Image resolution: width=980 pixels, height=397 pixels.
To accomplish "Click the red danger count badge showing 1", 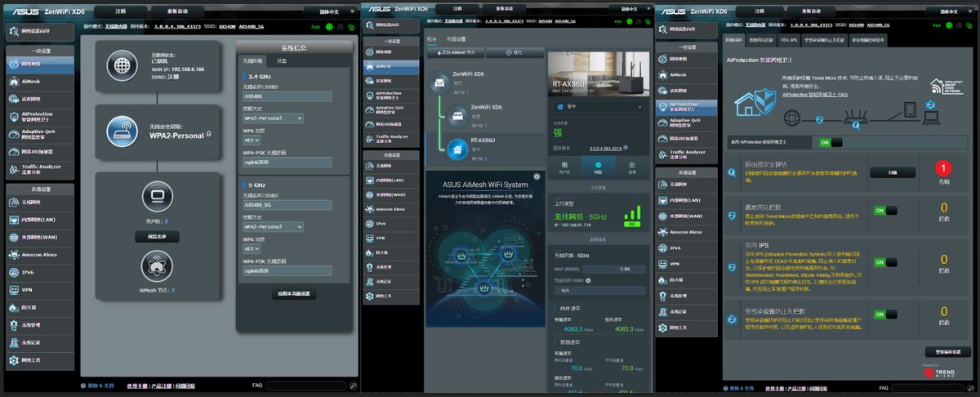I will point(943,169).
